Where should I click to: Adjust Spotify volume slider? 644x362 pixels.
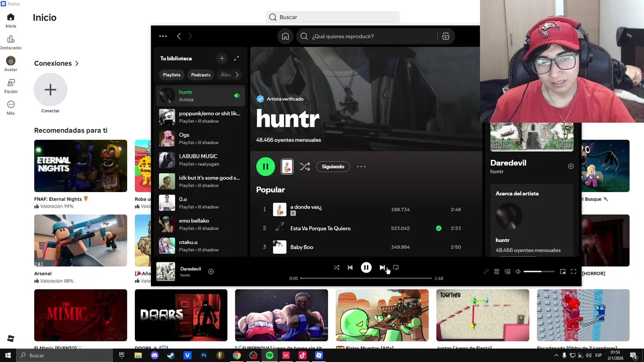tap(539, 271)
